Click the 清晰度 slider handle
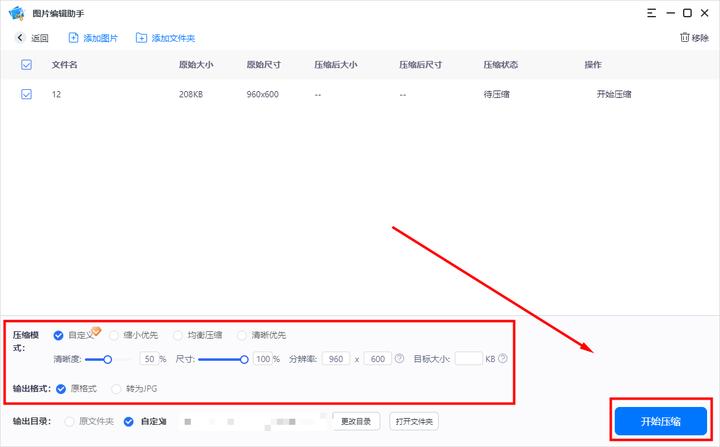This screenshot has height=447, width=720. pyautogui.click(x=107, y=359)
